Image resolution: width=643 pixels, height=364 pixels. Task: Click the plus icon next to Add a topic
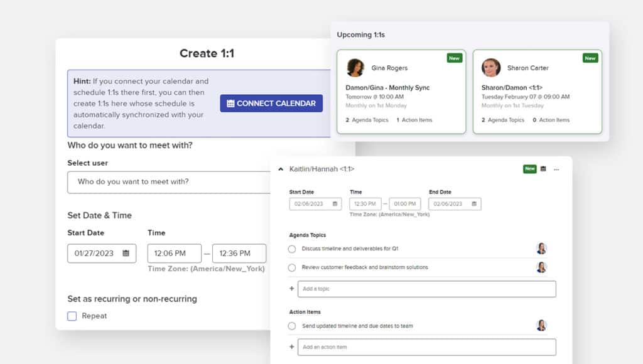tap(291, 289)
